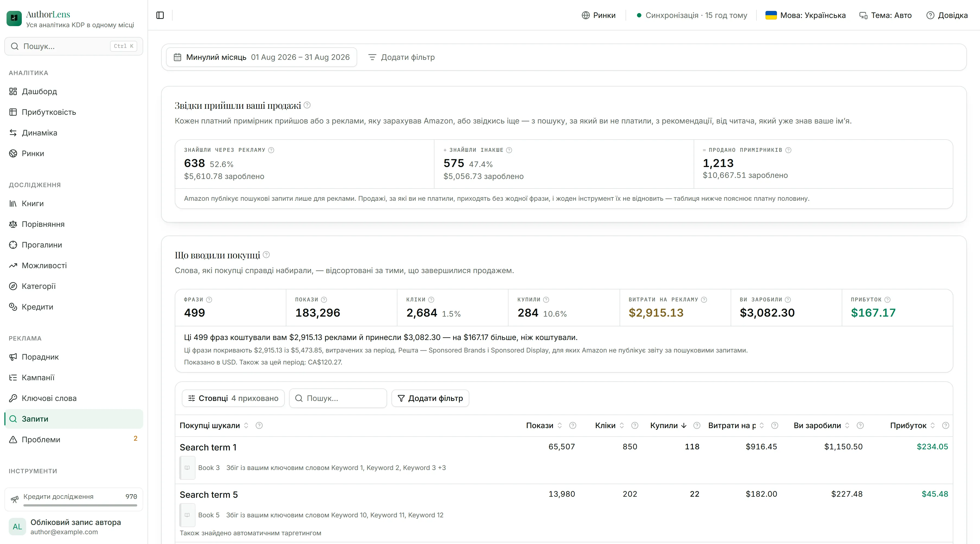The width and height of the screenshot is (980, 544).
Task: Click 'Додати фільтр' button above the table
Action: 430,398
